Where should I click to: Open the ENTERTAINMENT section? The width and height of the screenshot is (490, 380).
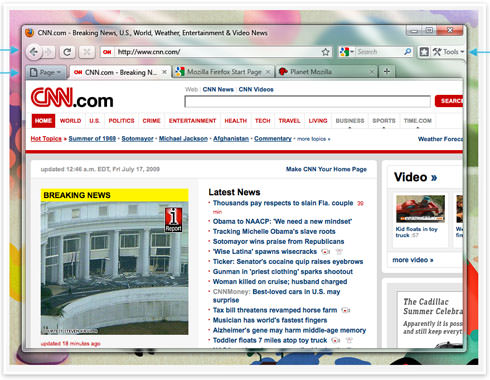(192, 121)
